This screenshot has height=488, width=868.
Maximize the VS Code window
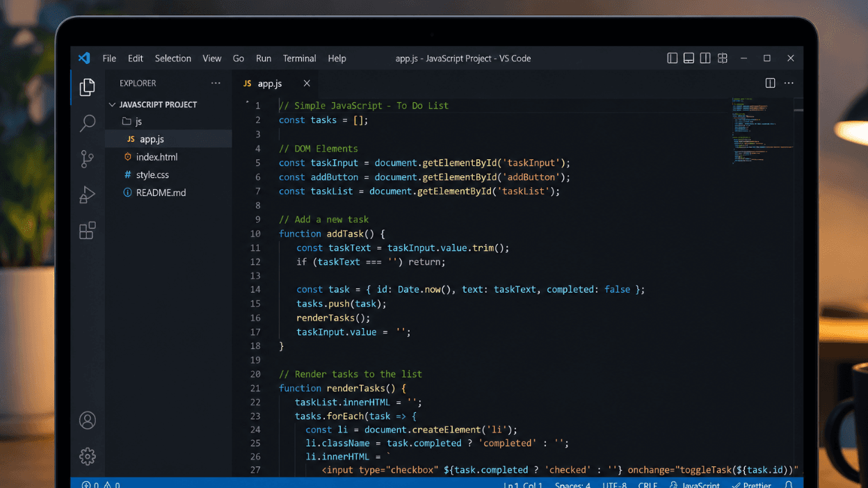[767, 58]
